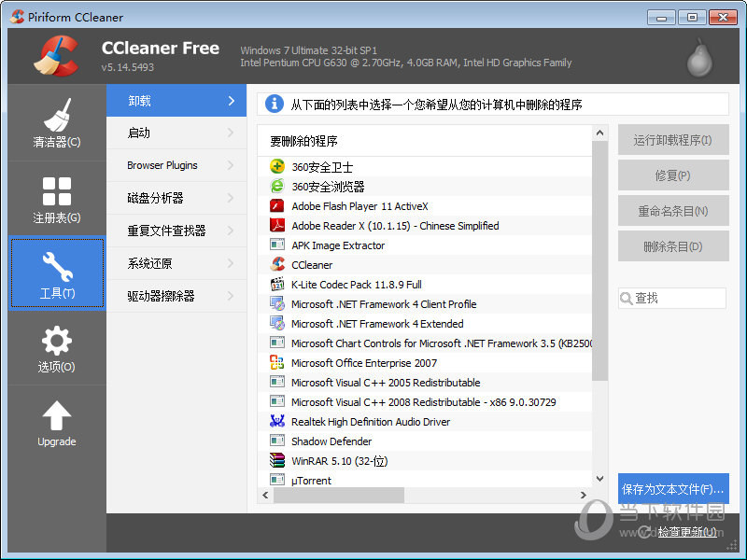Click the 重命名条目 button
The height and width of the screenshot is (560, 747).
click(673, 211)
